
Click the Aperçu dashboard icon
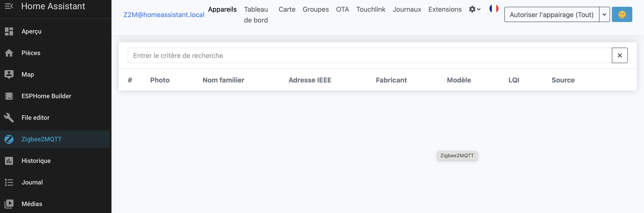click(9, 31)
